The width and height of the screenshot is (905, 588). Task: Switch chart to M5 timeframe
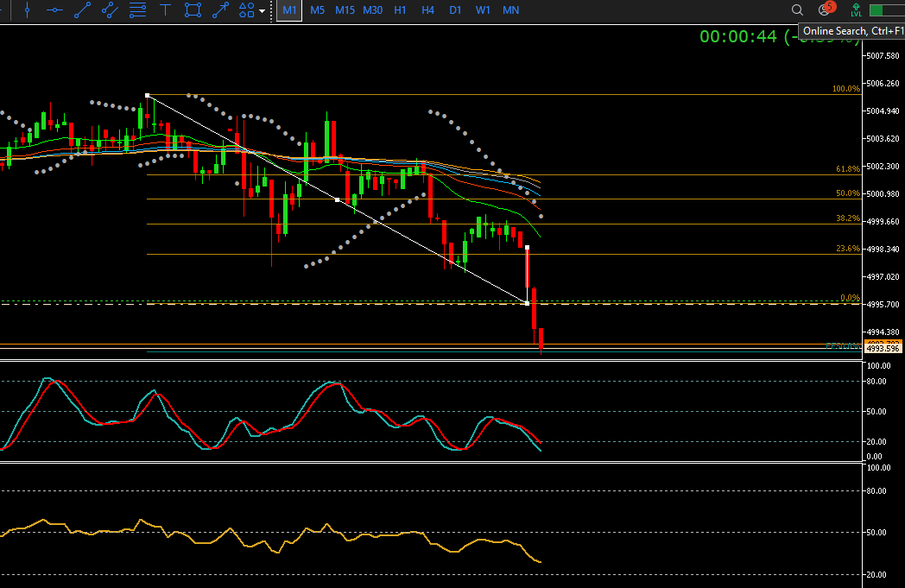[x=318, y=10]
